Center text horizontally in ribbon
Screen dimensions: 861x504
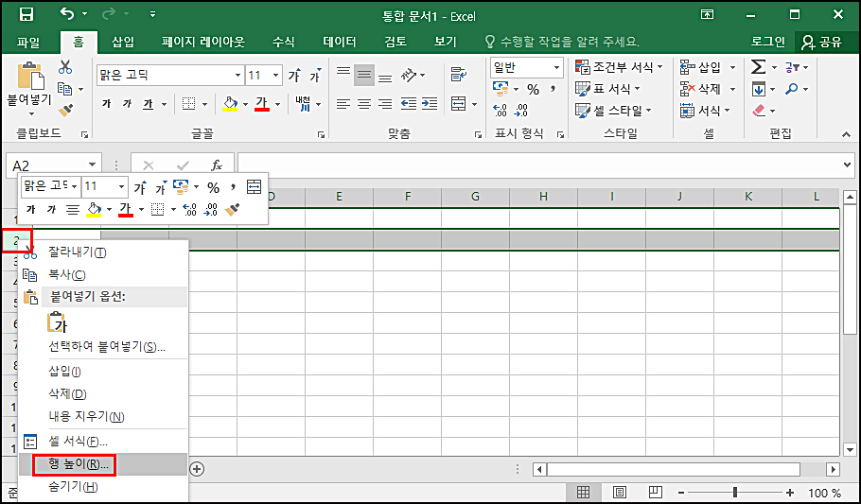(364, 104)
